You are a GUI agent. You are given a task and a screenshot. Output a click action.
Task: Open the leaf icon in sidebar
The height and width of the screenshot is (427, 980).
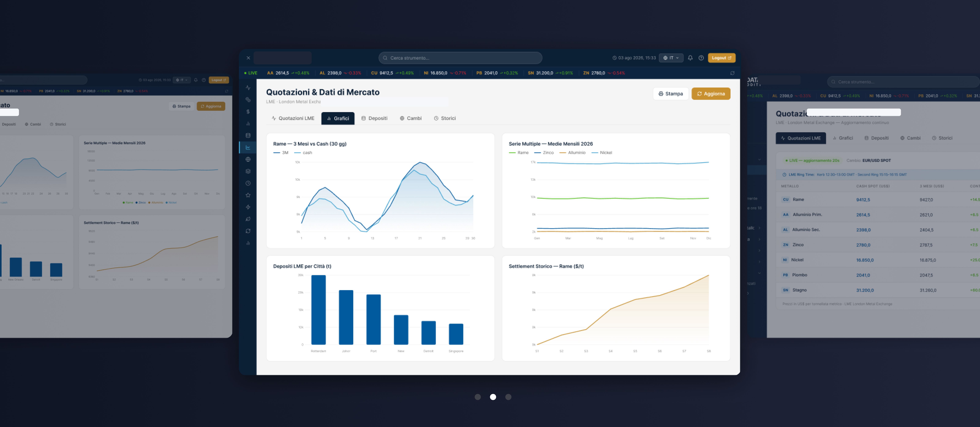(x=248, y=219)
